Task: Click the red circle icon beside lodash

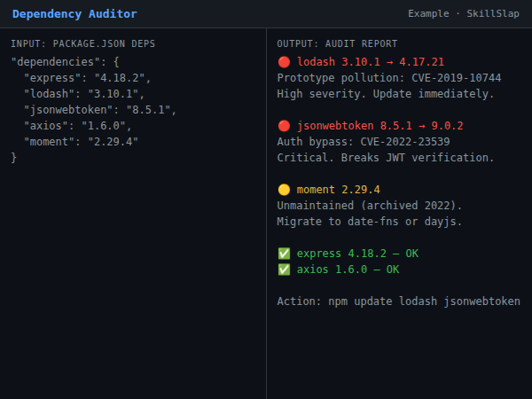Action: (x=284, y=62)
